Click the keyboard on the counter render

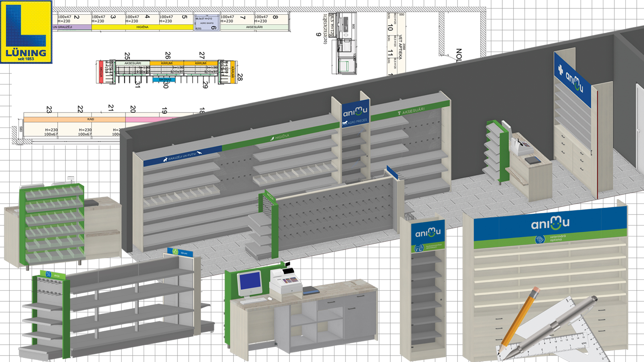(254, 300)
